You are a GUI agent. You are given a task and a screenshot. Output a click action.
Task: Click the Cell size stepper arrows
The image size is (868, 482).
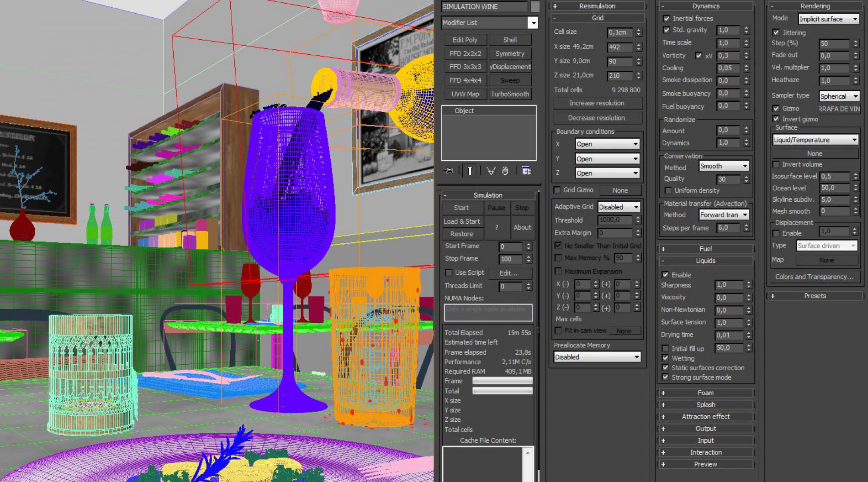point(639,32)
